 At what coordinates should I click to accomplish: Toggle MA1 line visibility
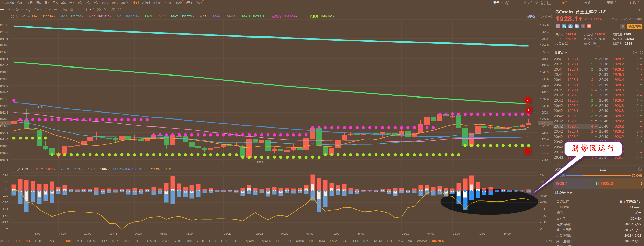point(44,16)
